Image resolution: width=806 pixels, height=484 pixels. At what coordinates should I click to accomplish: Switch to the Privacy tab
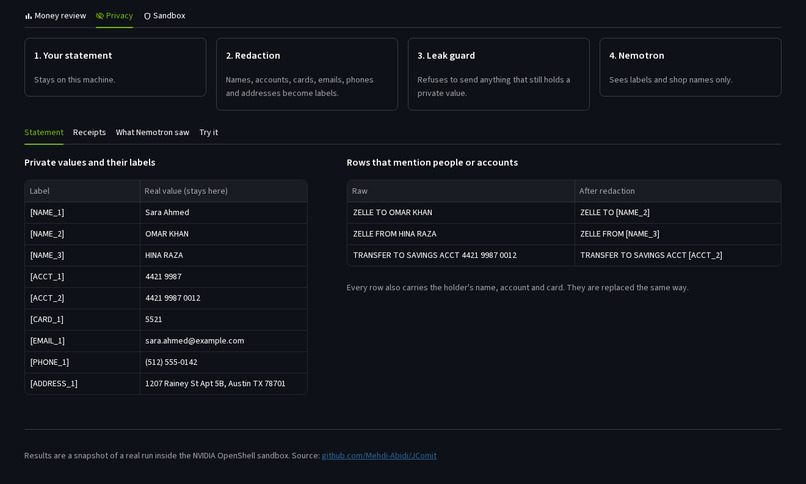tap(115, 16)
